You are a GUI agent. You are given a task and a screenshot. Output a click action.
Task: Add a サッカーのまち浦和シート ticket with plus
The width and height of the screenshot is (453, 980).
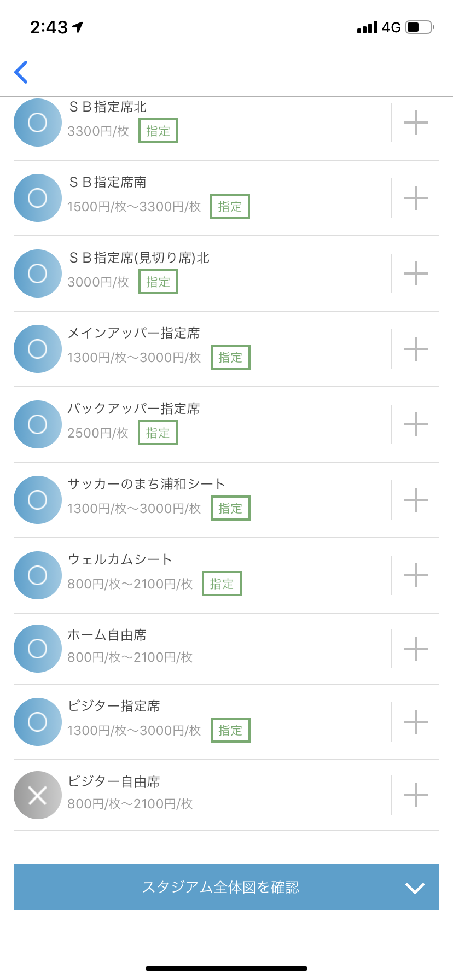pos(415,500)
